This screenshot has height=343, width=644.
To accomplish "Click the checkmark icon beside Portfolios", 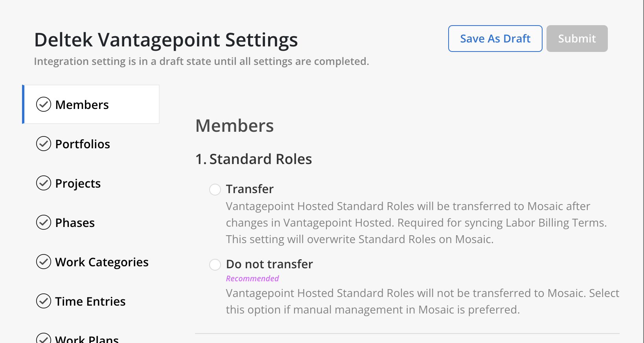I will pyautogui.click(x=44, y=144).
